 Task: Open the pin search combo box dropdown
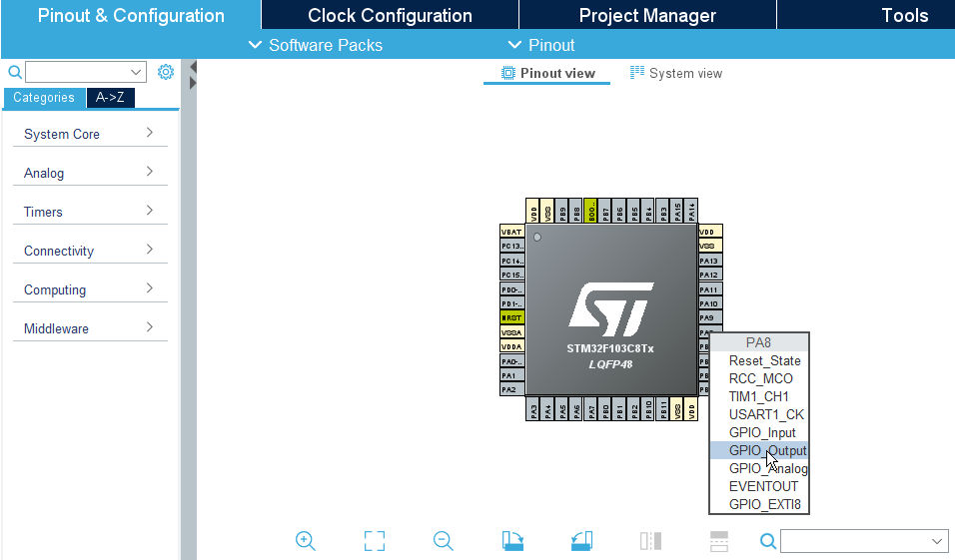coord(937,541)
